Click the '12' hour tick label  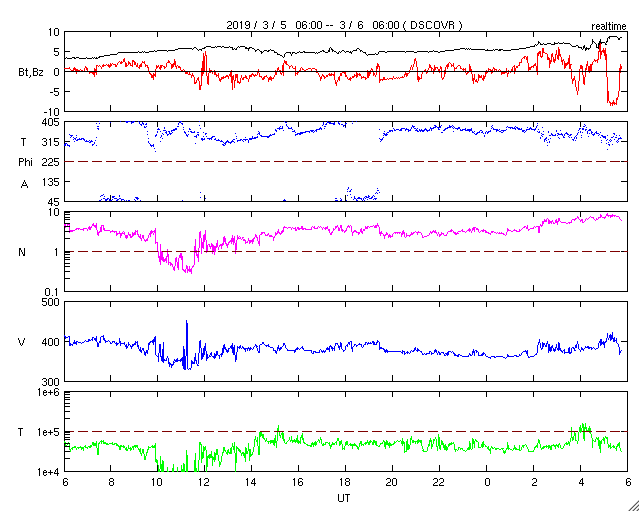[204, 482]
